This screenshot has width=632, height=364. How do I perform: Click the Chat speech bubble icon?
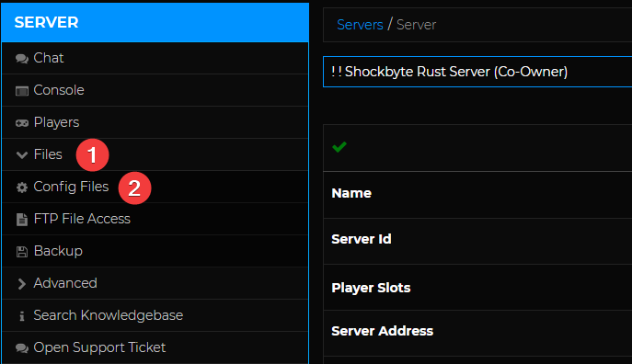[x=22, y=59]
